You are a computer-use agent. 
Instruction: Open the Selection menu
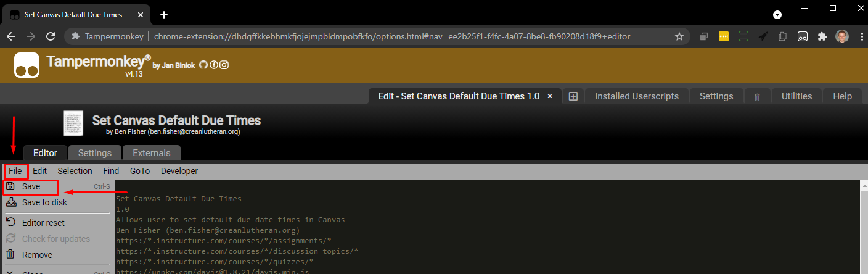(x=75, y=171)
